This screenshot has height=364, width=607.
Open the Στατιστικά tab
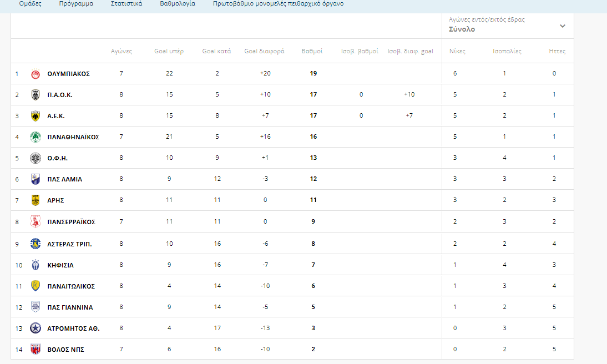[x=127, y=3]
